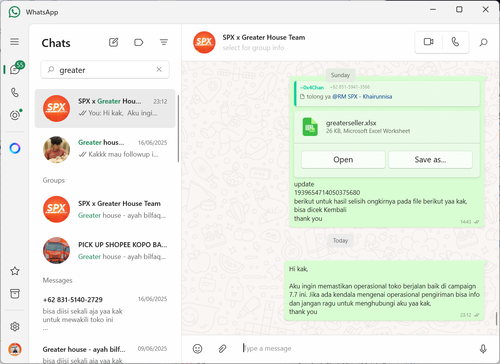Open Starred messages in sidebar
This screenshot has height=364, width=500.
point(15,271)
